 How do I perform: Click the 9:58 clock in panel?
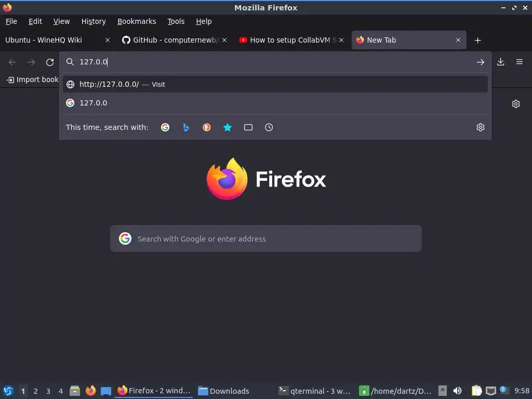[x=522, y=391]
